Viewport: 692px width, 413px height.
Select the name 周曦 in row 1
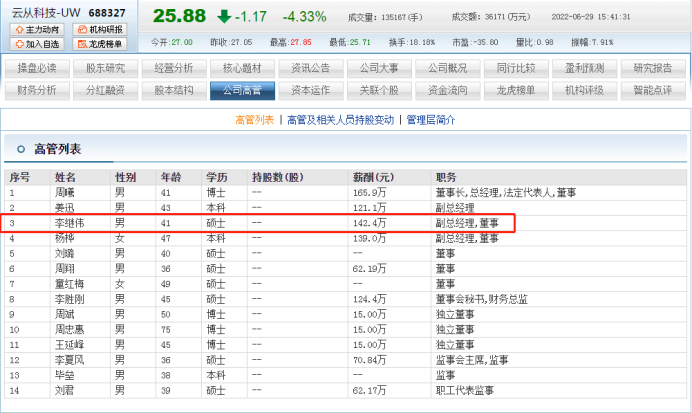pos(64,193)
